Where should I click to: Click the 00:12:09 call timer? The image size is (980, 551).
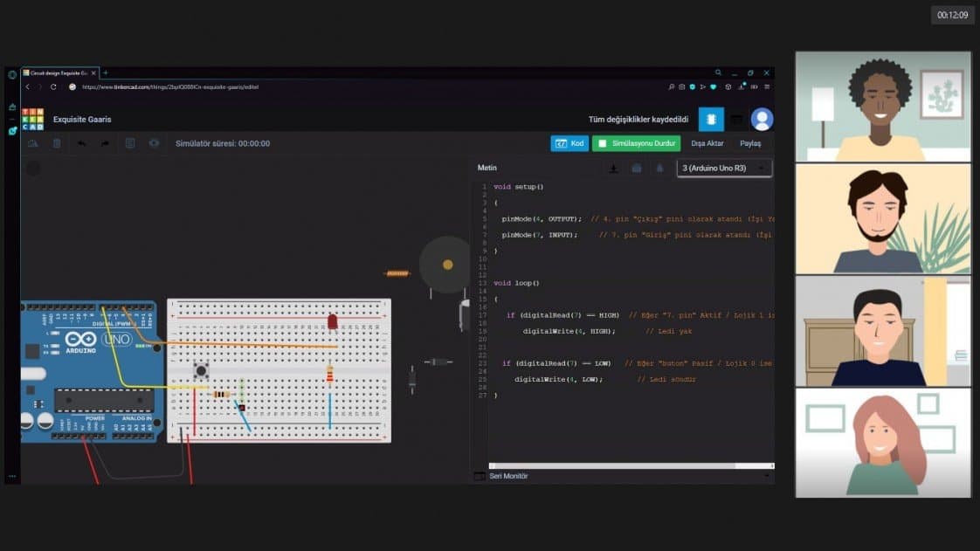tap(953, 15)
